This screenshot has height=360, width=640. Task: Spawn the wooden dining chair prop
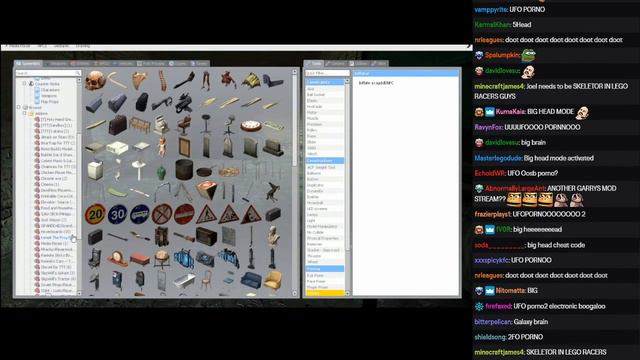tap(206, 281)
